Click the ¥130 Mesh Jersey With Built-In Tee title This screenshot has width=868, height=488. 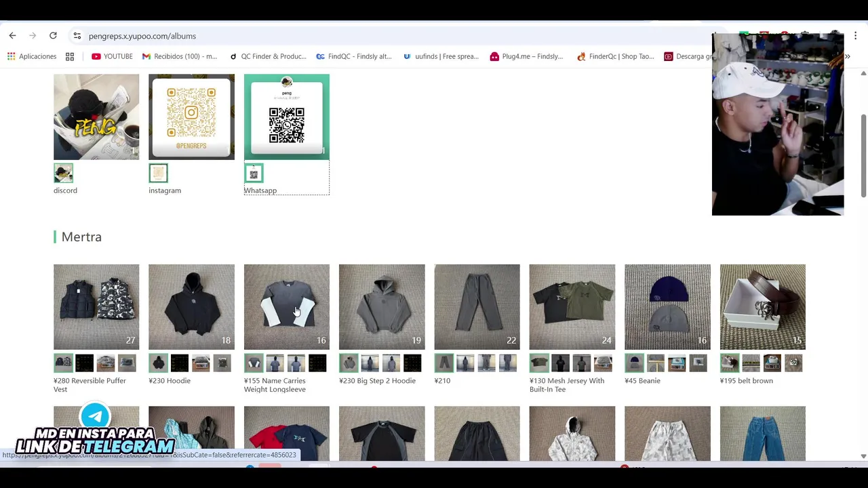(x=567, y=385)
